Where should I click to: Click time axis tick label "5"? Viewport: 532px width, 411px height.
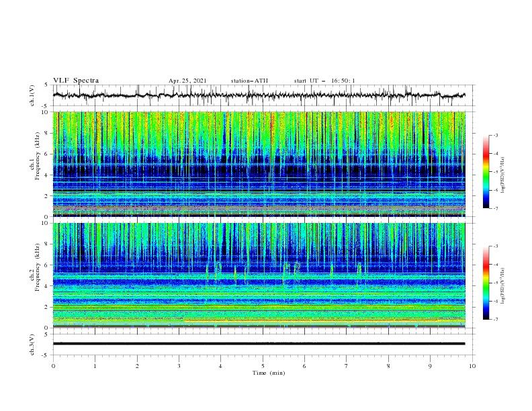click(x=263, y=366)
